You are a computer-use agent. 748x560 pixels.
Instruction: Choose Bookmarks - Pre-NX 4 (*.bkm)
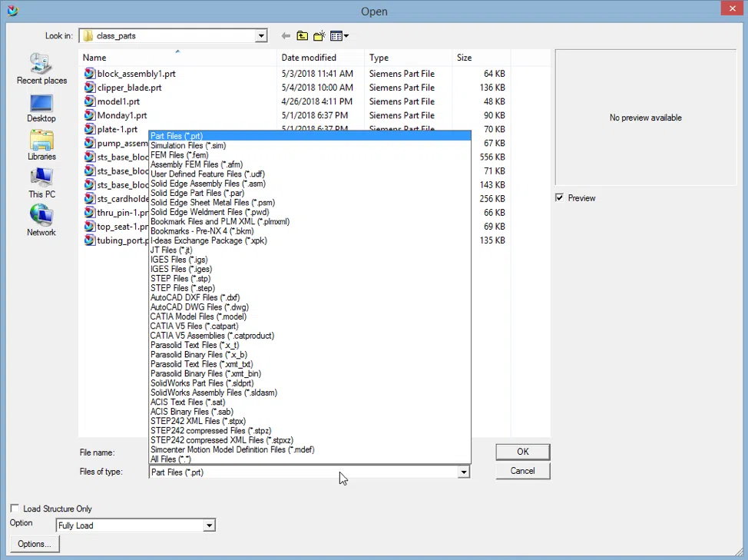pyautogui.click(x=310, y=231)
